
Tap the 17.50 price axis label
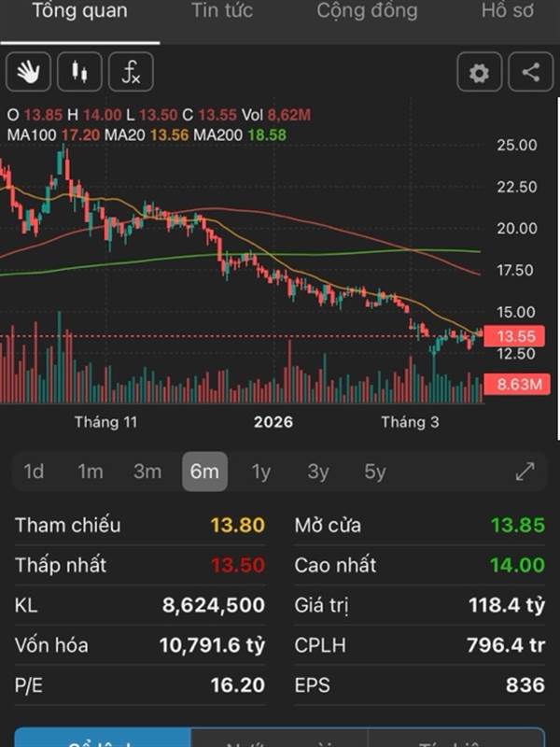click(x=517, y=270)
